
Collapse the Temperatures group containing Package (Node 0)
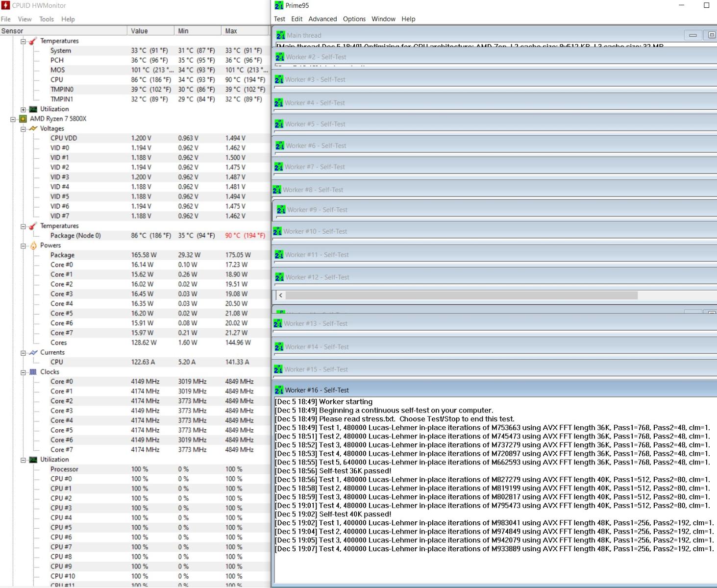tap(23, 226)
